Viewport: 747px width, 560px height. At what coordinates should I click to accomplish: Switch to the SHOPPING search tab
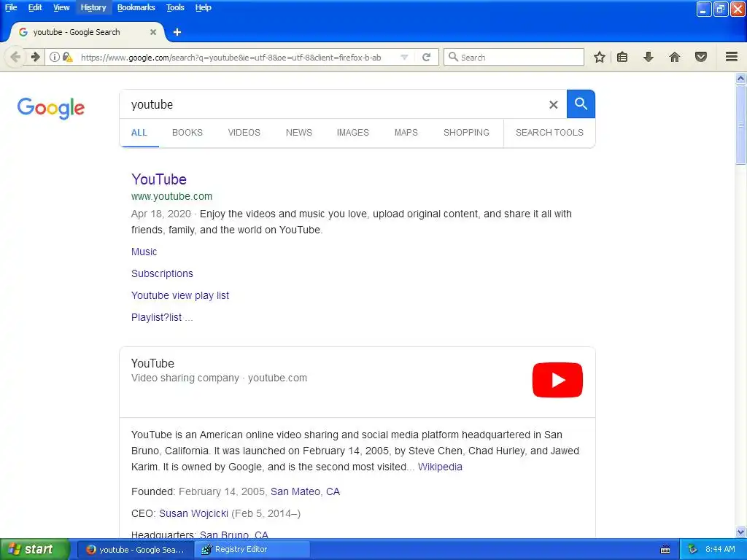[x=466, y=133]
